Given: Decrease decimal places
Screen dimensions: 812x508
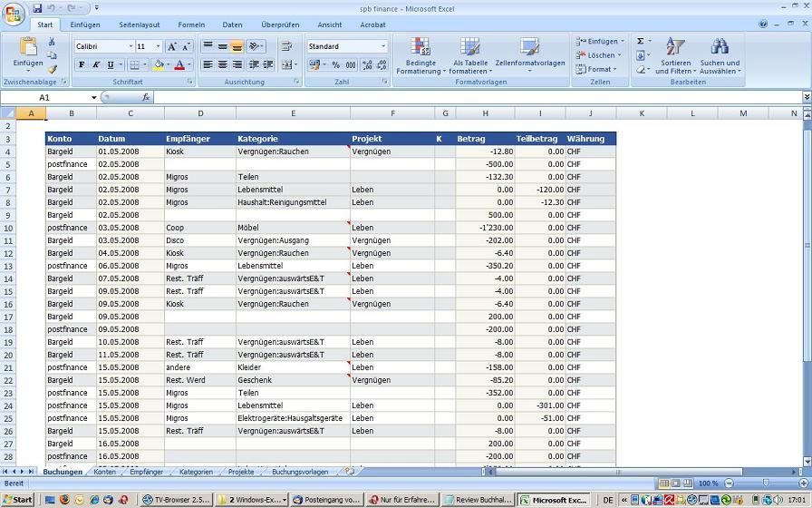Looking at the screenshot, I should click(x=382, y=64).
